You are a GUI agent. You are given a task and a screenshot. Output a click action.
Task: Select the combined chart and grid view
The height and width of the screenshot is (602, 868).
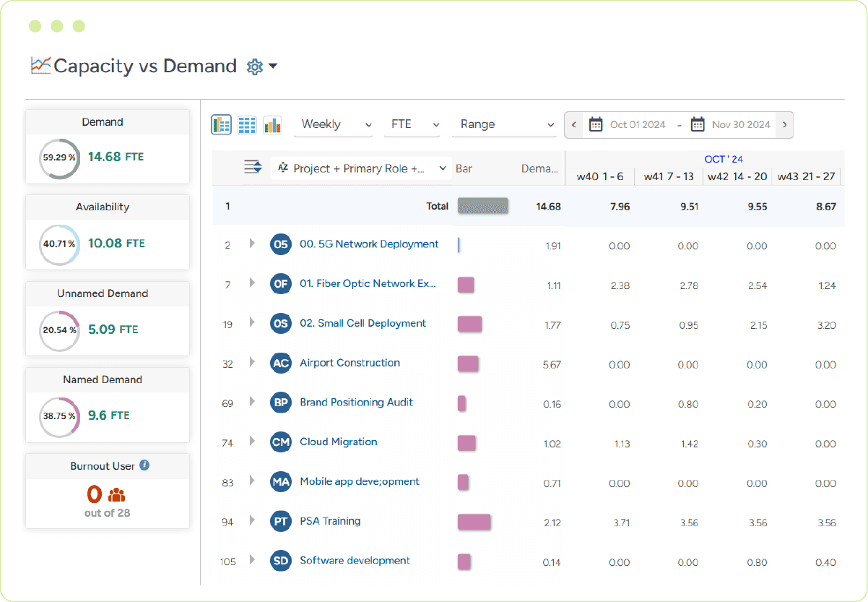[222, 124]
